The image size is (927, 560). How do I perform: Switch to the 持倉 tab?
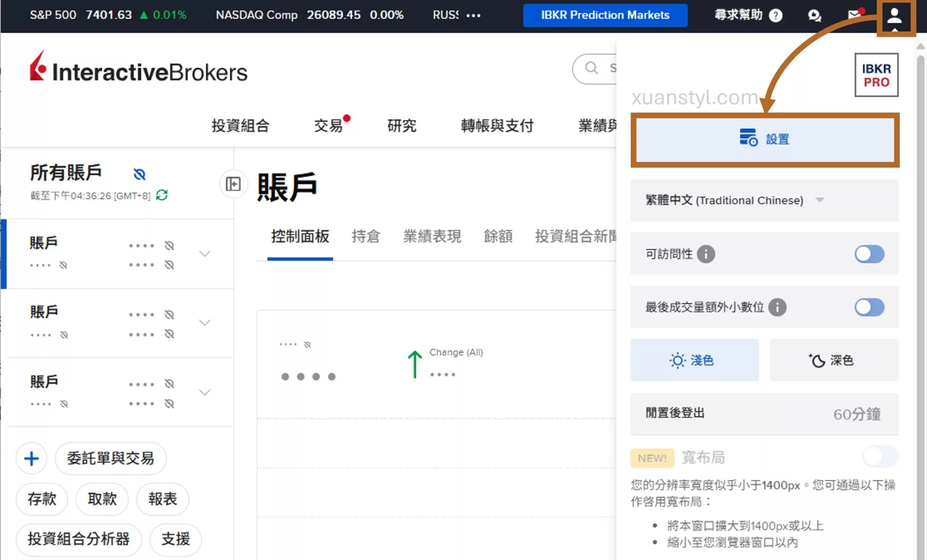coord(366,236)
